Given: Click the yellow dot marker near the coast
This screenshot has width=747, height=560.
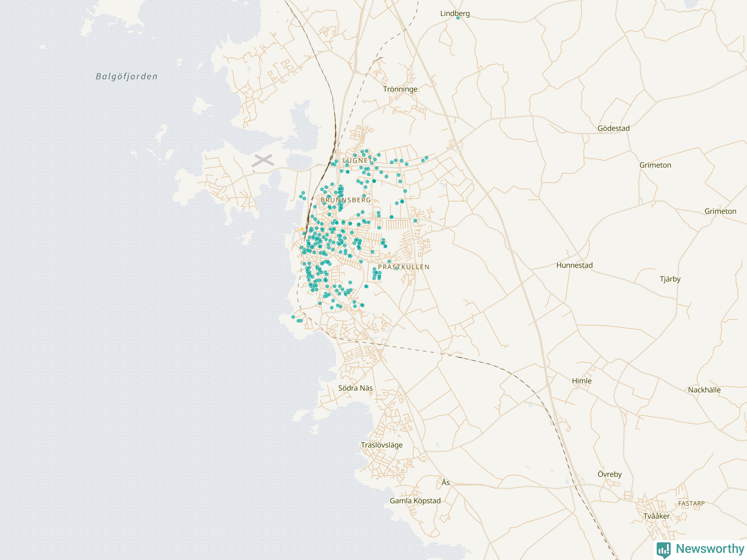Looking at the screenshot, I should pos(302,229).
